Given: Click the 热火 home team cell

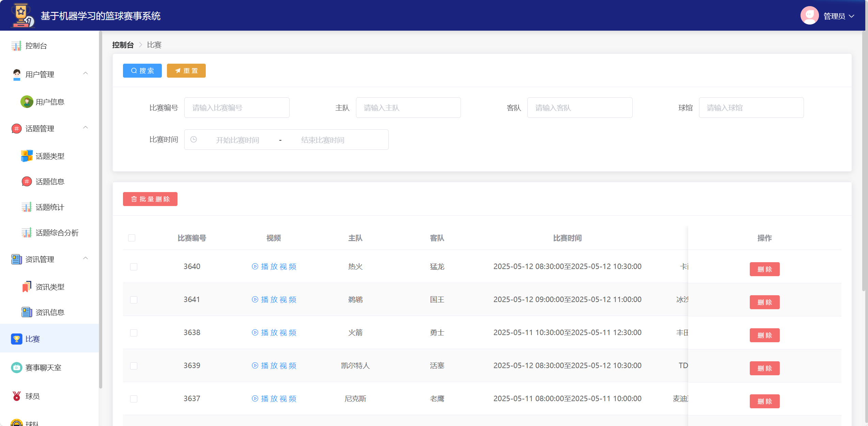Looking at the screenshot, I should pyautogui.click(x=355, y=266).
